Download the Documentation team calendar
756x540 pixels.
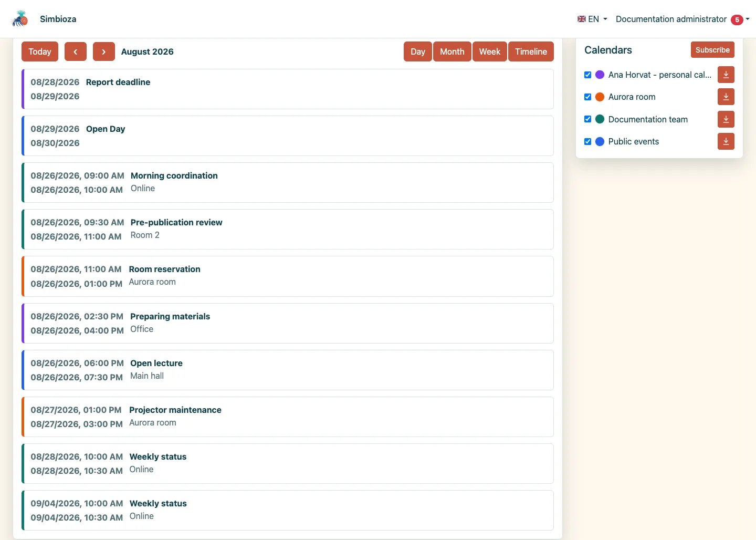pyautogui.click(x=726, y=119)
